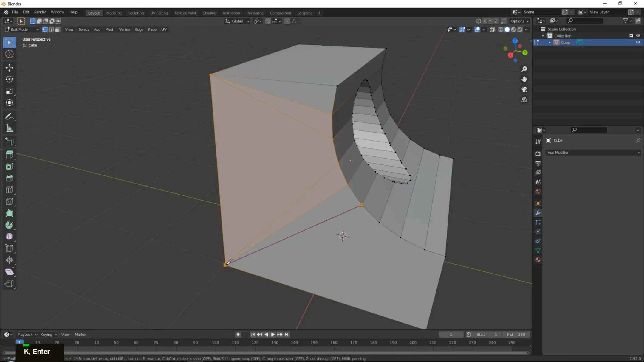Select the Inset Faces tool icon

pyautogui.click(x=9, y=166)
